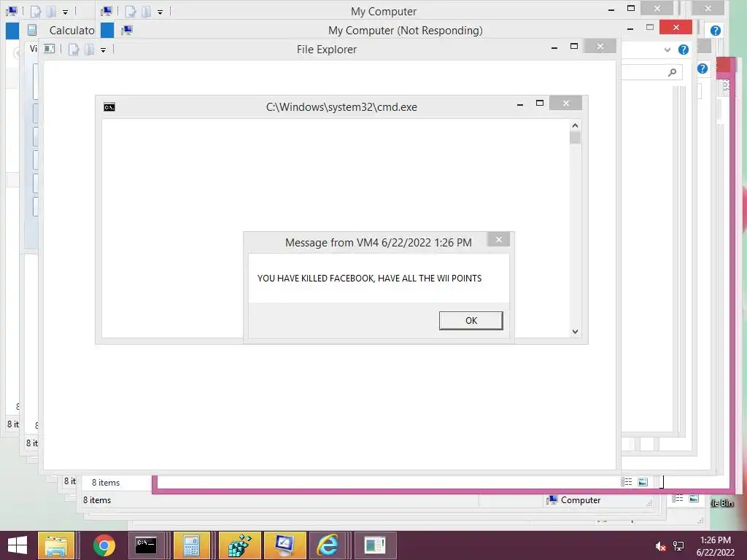Screen dimensions: 747x560
Task: Click the cmd.exe scrollbar up arrow
Action: (575, 125)
